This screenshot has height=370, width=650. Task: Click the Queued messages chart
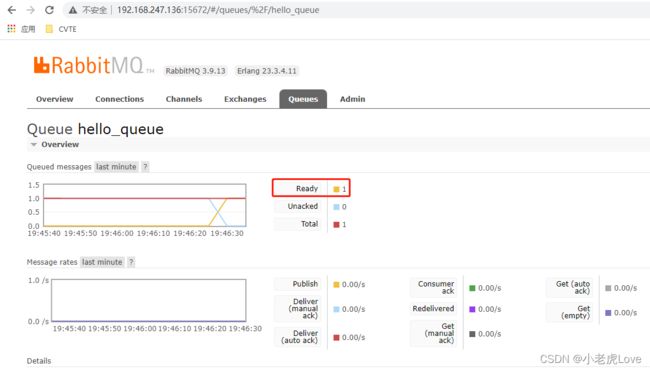[145, 205]
